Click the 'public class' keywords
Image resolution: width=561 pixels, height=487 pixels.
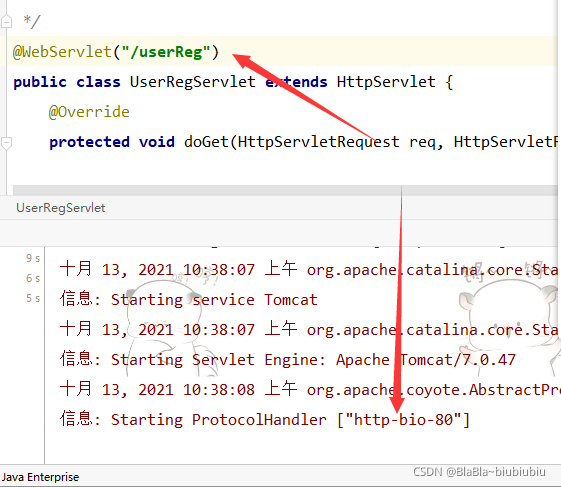pyautogui.click(x=67, y=82)
